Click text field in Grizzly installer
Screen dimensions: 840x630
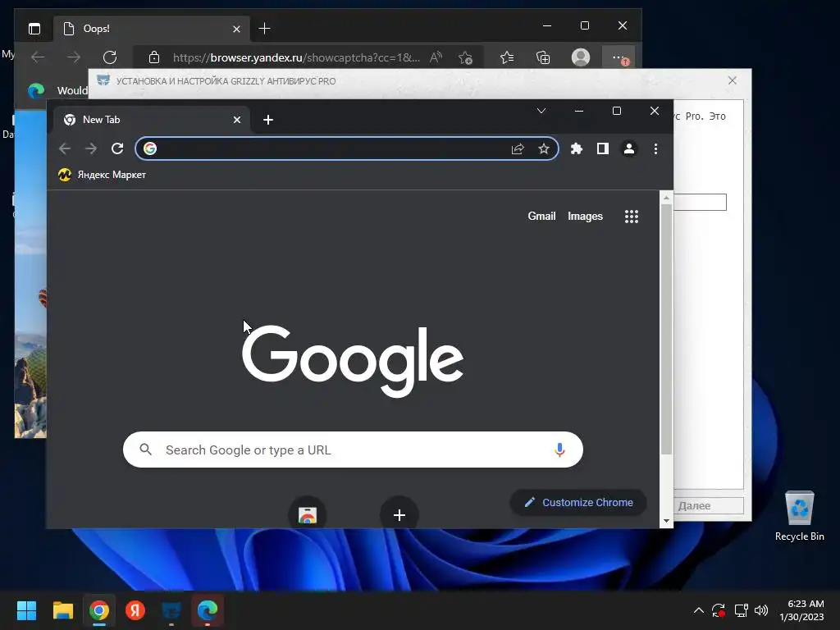pos(700,202)
